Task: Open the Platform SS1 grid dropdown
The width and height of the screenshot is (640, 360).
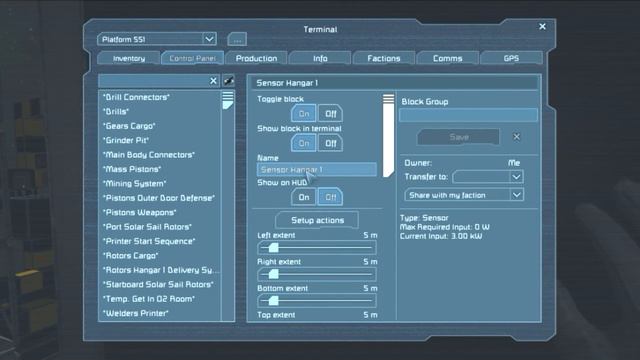Action: pos(157,39)
